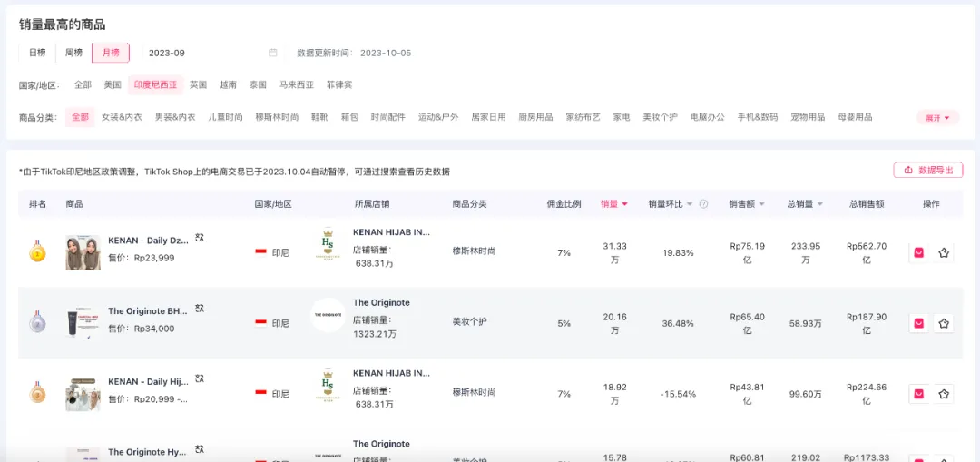Click the Rp75.19亿 sales amount
This screenshot has width=980, height=462.
point(747,252)
